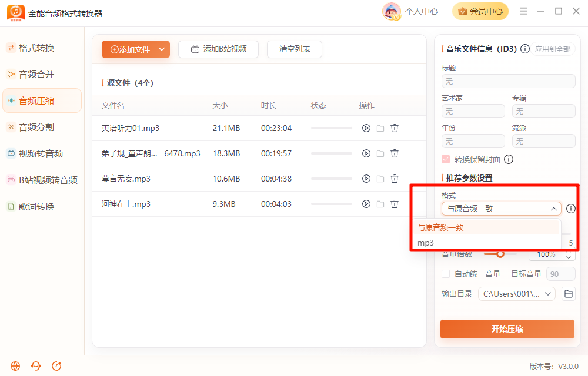Contact customer support via headset icon

[x=36, y=366]
